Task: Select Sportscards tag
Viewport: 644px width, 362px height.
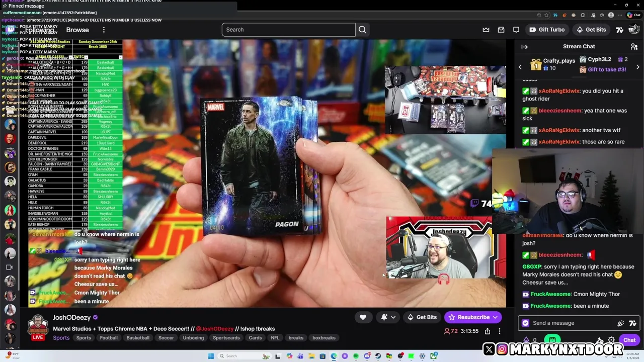Action: click(226, 338)
